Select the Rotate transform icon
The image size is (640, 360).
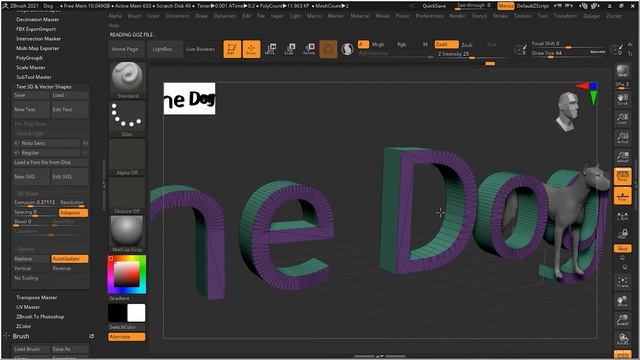pos(309,49)
